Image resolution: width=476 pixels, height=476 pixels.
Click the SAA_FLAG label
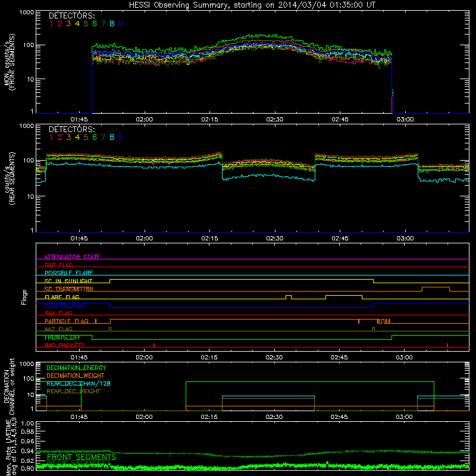point(58,313)
